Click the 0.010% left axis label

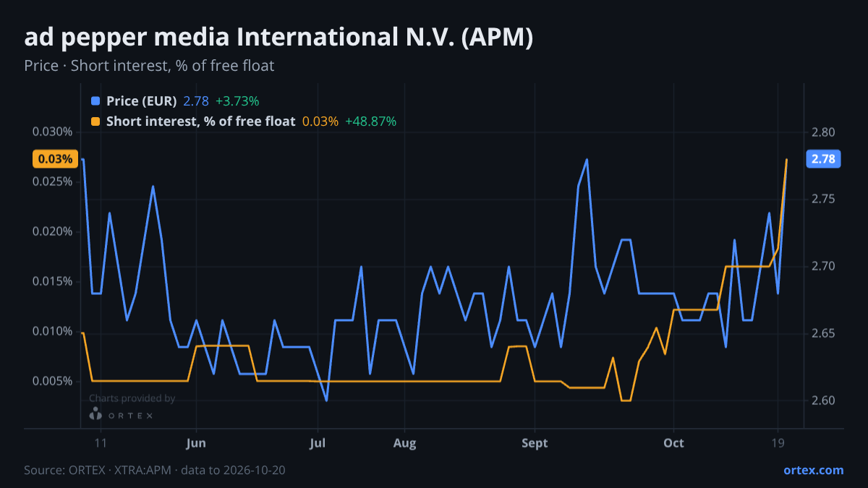click(x=52, y=331)
